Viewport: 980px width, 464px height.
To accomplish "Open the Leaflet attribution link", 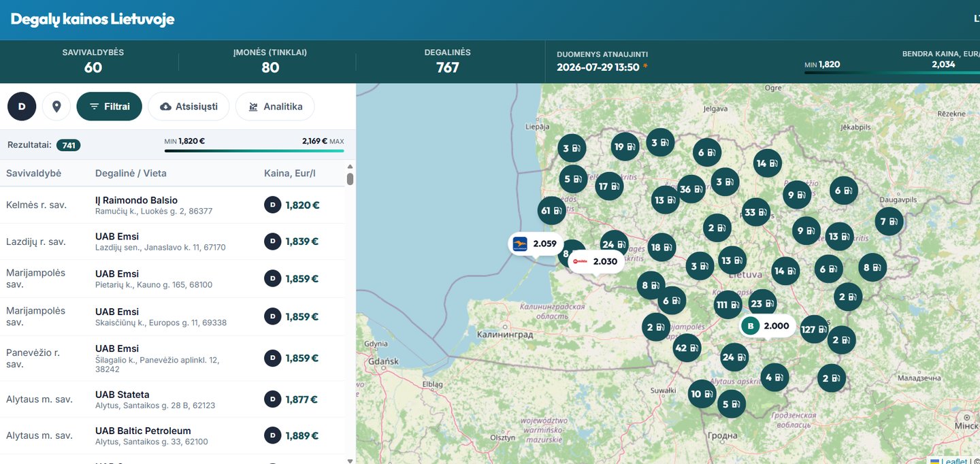I will 955,461.
